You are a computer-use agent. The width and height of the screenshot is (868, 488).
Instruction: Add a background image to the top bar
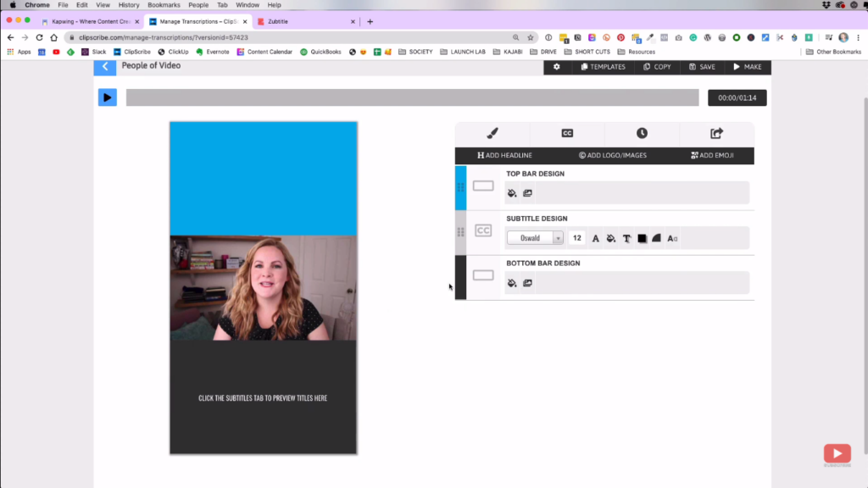[527, 193]
